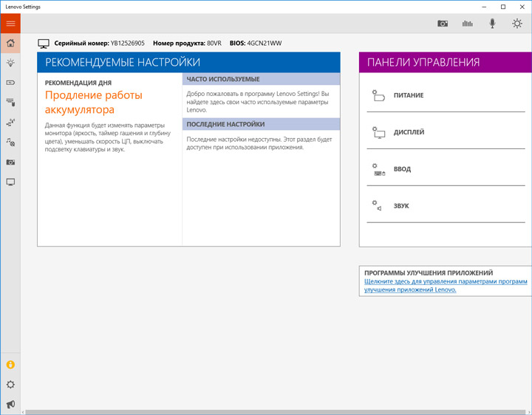Click the ЗВУК speaker icon
This screenshot has width=532, height=415.
377,205
